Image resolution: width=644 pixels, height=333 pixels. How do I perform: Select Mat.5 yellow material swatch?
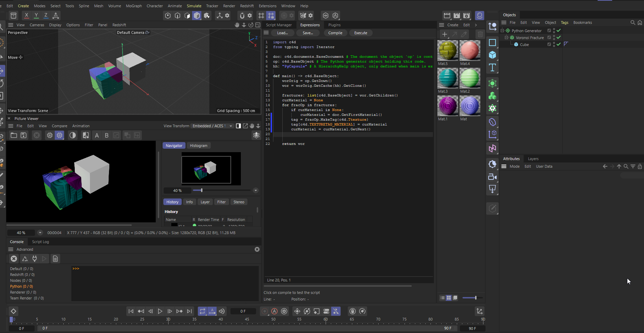click(x=448, y=50)
